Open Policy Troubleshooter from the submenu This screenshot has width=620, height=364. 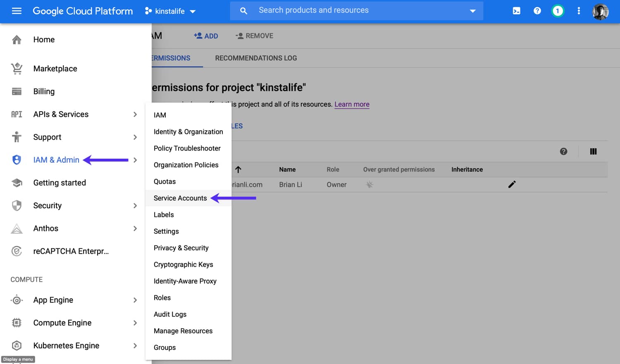click(187, 148)
